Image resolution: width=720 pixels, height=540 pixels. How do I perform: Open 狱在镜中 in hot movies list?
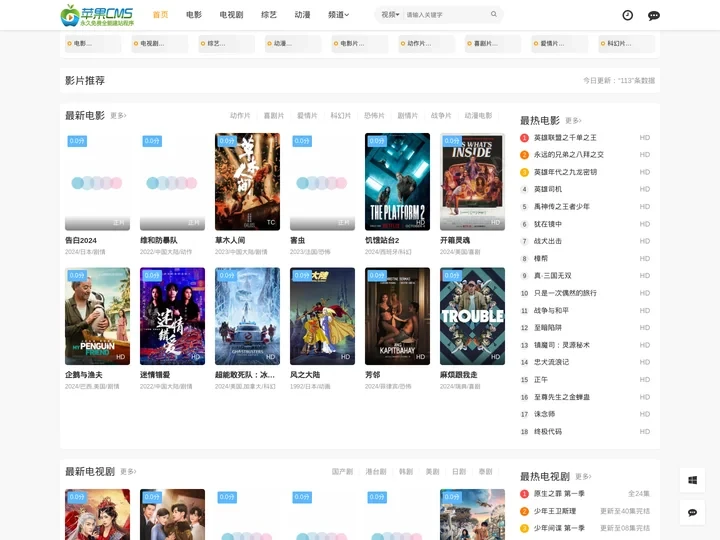pos(548,224)
